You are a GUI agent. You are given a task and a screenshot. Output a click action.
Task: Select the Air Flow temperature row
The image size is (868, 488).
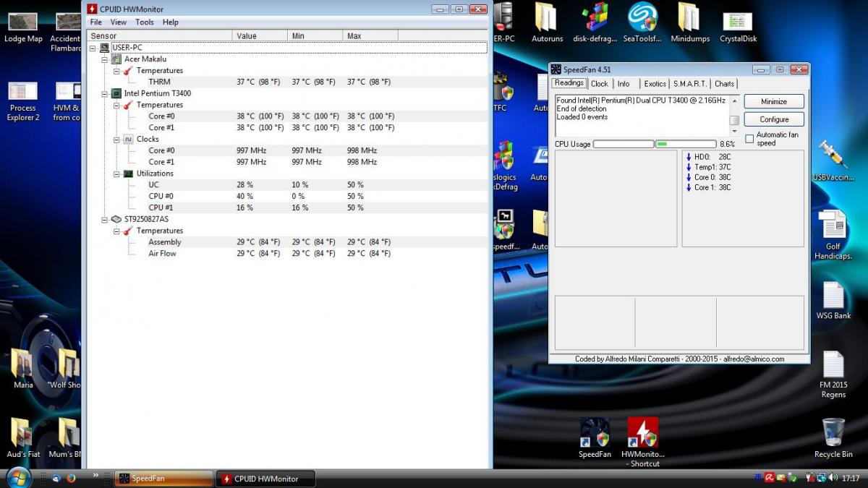(x=287, y=253)
